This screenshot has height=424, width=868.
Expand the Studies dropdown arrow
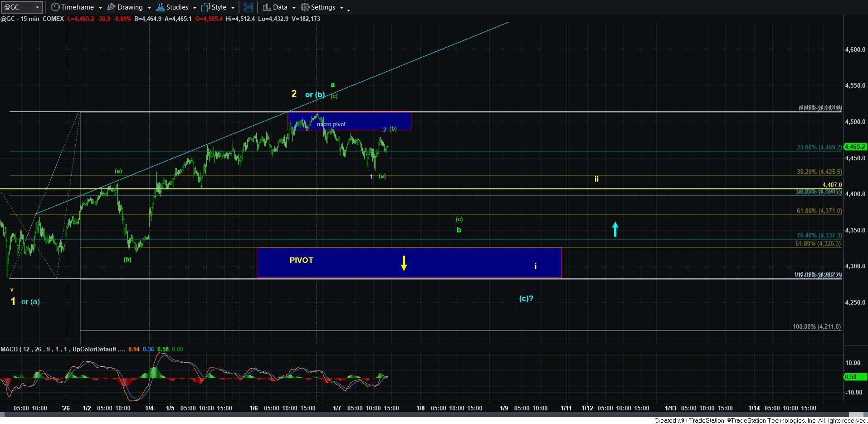tap(195, 8)
